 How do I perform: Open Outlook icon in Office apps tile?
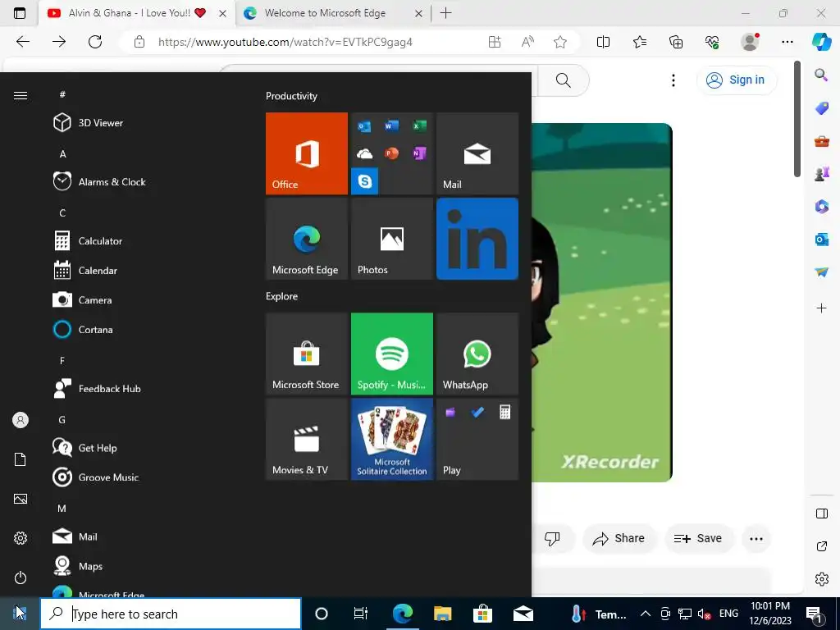click(365, 126)
